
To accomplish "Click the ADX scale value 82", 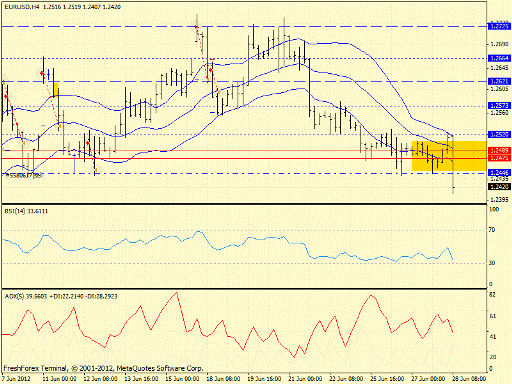I will click(x=492, y=295).
